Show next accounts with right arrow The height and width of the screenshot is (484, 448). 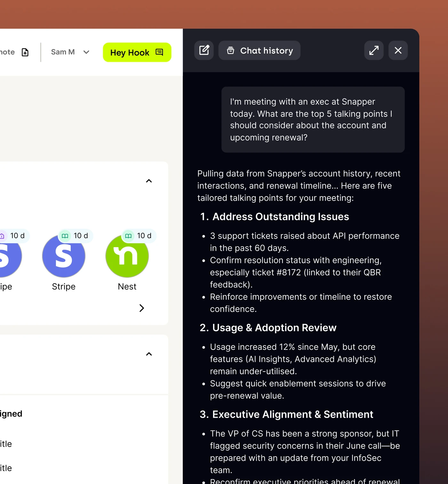click(x=142, y=308)
